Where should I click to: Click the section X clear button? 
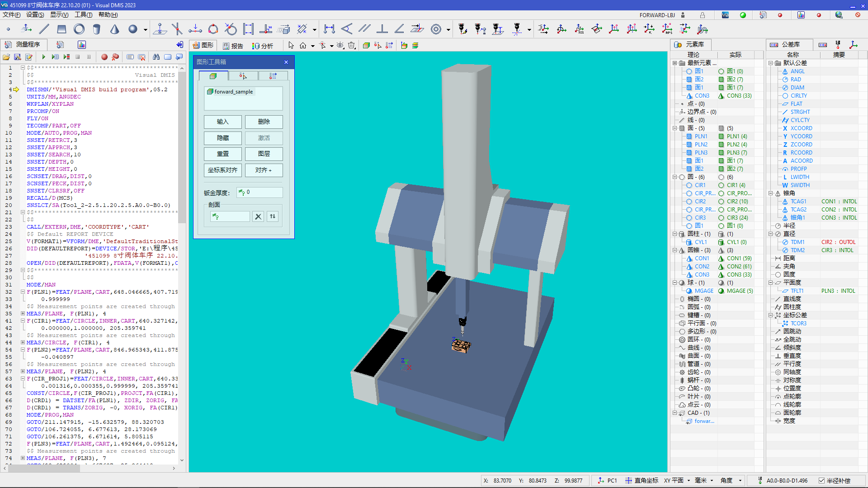pyautogui.click(x=258, y=216)
